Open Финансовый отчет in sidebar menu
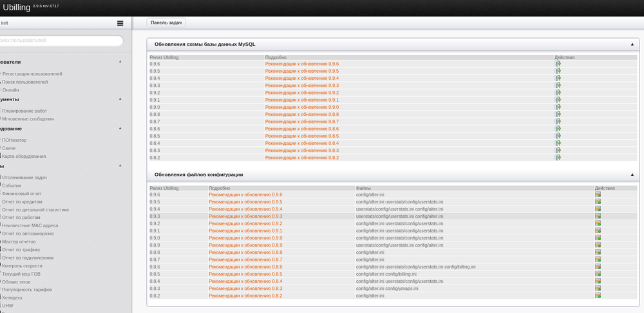The width and height of the screenshot is (644, 313). [22, 193]
